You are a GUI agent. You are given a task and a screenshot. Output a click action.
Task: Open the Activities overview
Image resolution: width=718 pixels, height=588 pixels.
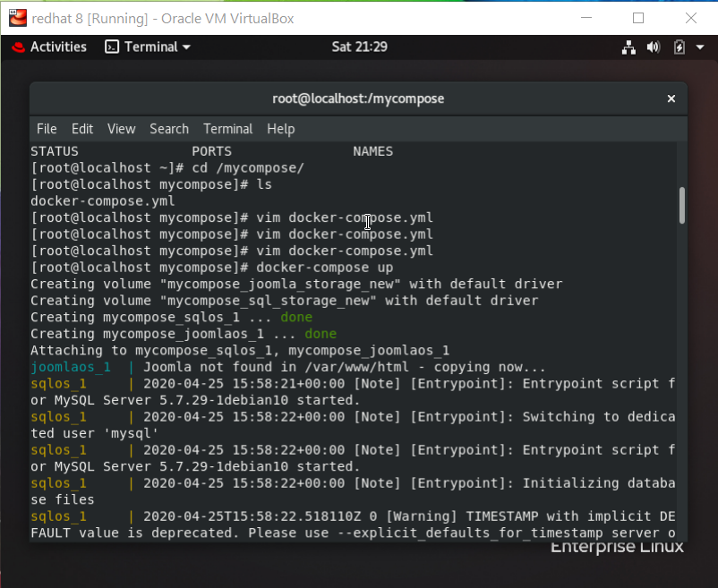tap(58, 47)
